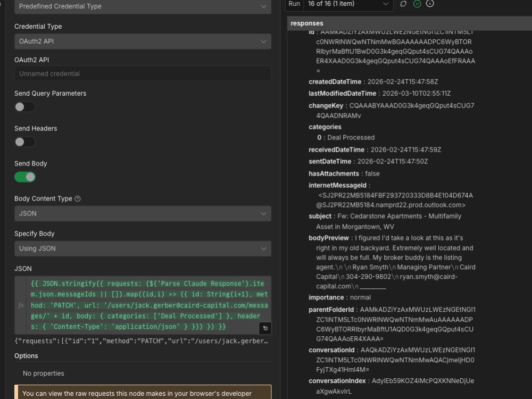Click the hasAttachments false value
Image resolution: width=532 pixels, height=399 pixels.
(372, 174)
